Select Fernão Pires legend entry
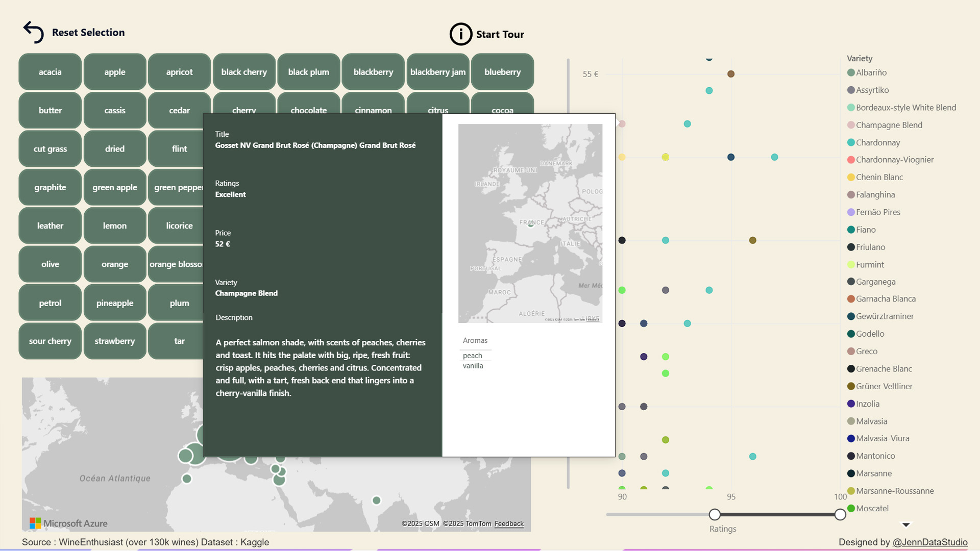The width and height of the screenshot is (980, 551). 873,212
